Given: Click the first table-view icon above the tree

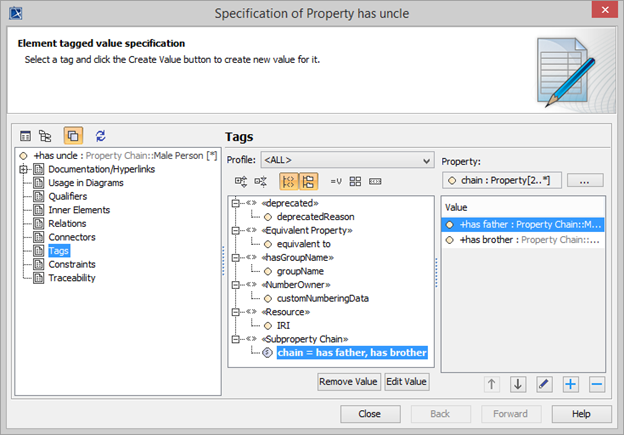Looking at the screenshot, I should tap(26, 136).
